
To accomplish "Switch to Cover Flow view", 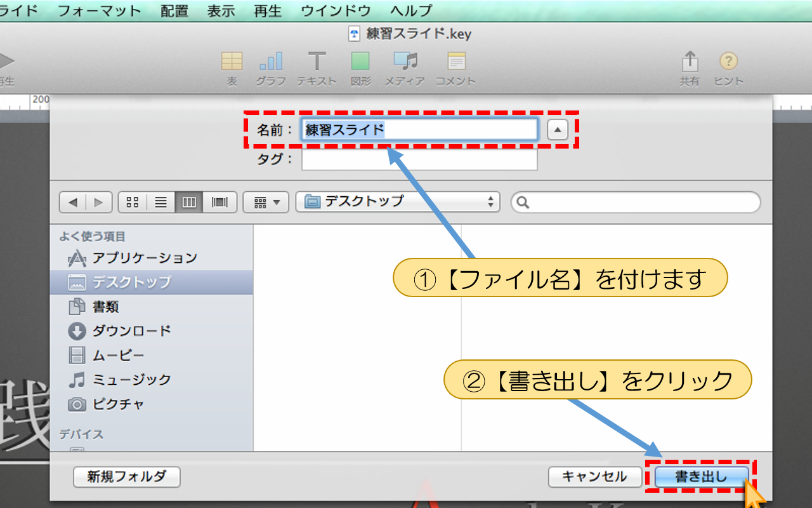I will point(219,203).
